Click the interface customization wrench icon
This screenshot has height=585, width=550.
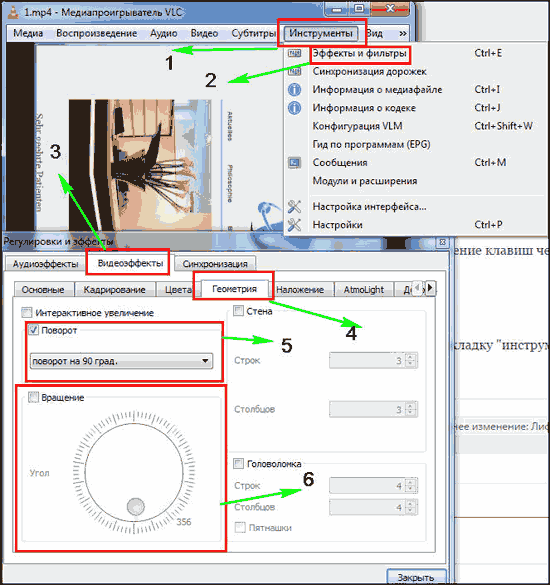coord(294,206)
